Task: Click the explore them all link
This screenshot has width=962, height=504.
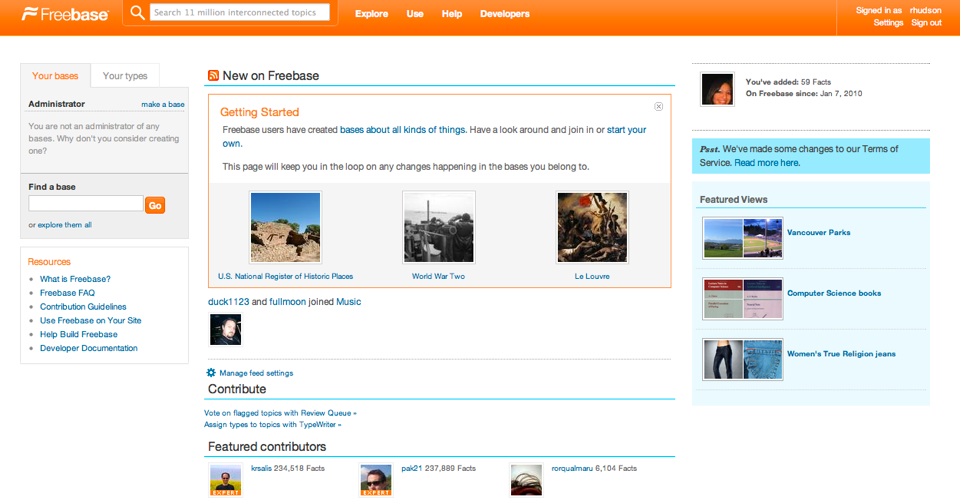Action: pyautogui.click(x=64, y=225)
